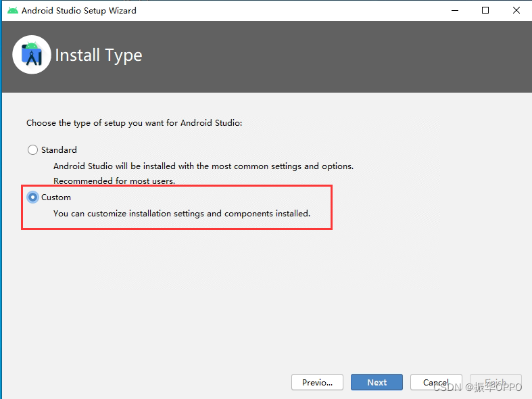Viewport: 532px width, 399px height.
Task: Click the Standard option label
Action: [59, 150]
